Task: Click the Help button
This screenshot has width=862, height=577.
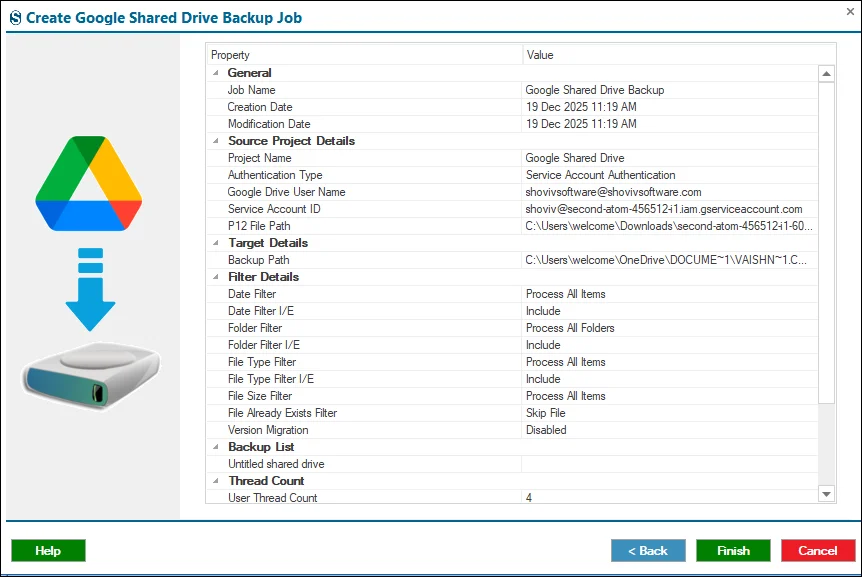Action: (x=48, y=551)
